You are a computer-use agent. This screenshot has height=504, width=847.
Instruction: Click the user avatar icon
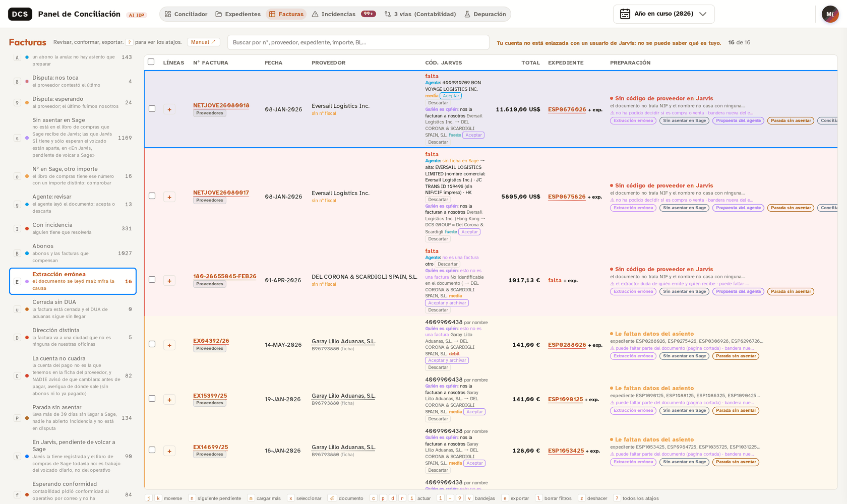pyautogui.click(x=830, y=14)
